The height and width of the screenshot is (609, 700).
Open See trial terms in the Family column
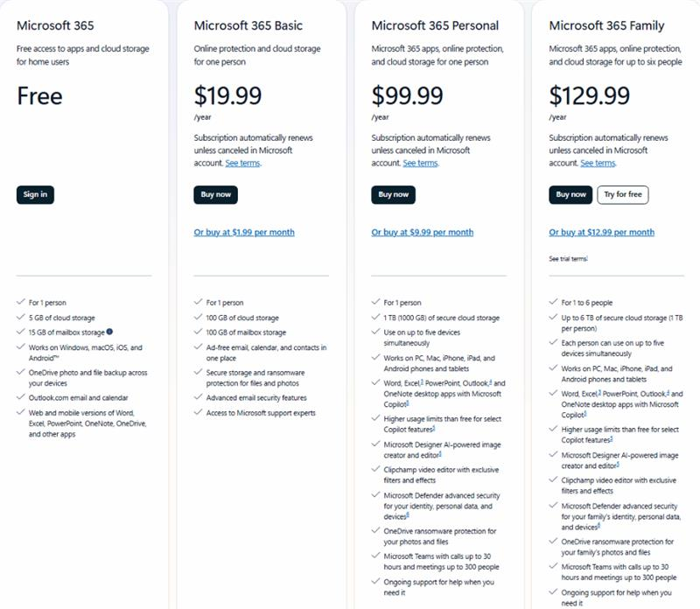click(x=568, y=258)
